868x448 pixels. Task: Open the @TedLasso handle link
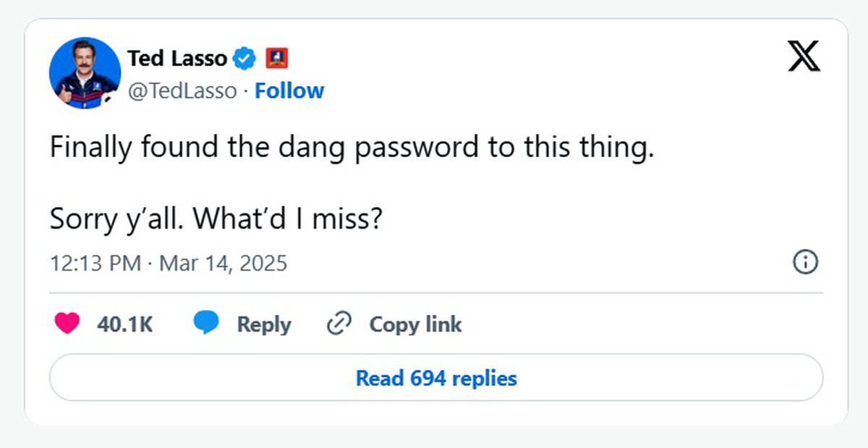point(182,90)
